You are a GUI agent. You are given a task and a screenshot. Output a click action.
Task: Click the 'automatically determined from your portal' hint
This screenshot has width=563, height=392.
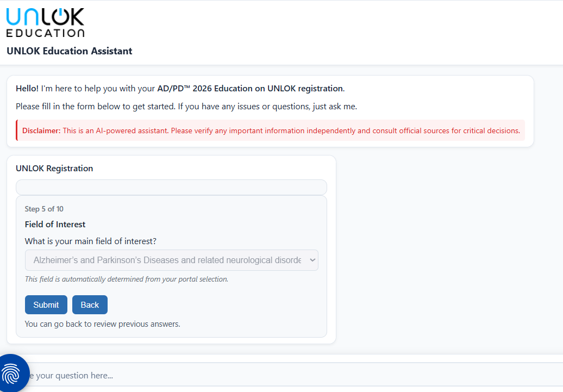pos(127,279)
